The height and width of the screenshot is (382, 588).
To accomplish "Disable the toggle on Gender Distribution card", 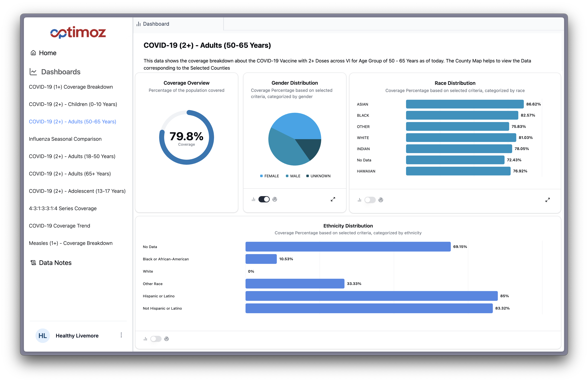I will (x=264, y=199).
